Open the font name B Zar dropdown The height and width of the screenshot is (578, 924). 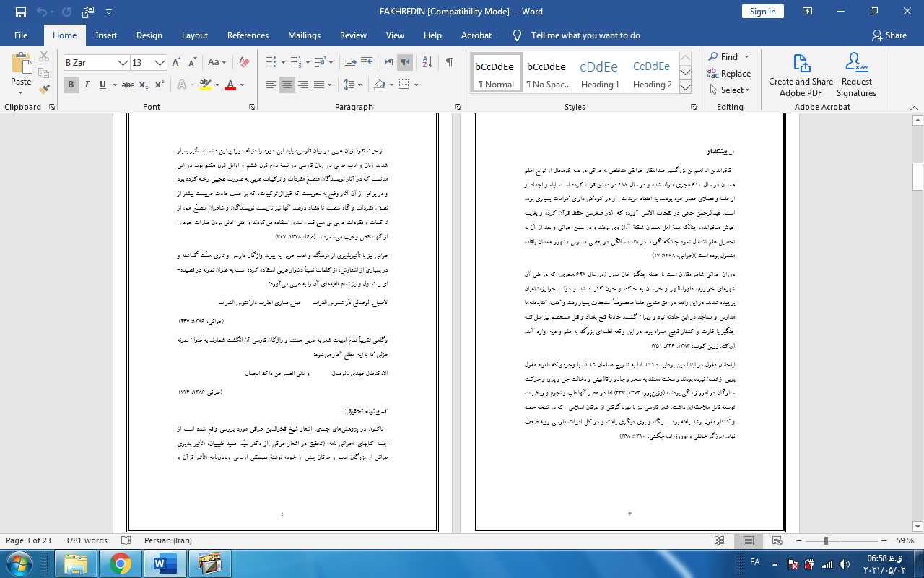(123, 63)
